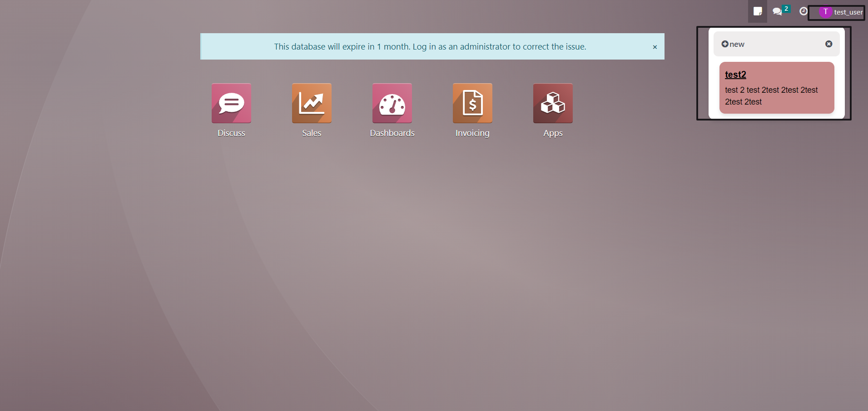This screenshot has width=868, height=411.
Task: Click the Dashboards label
Action: pyautogui.click(x=392, y=133)
